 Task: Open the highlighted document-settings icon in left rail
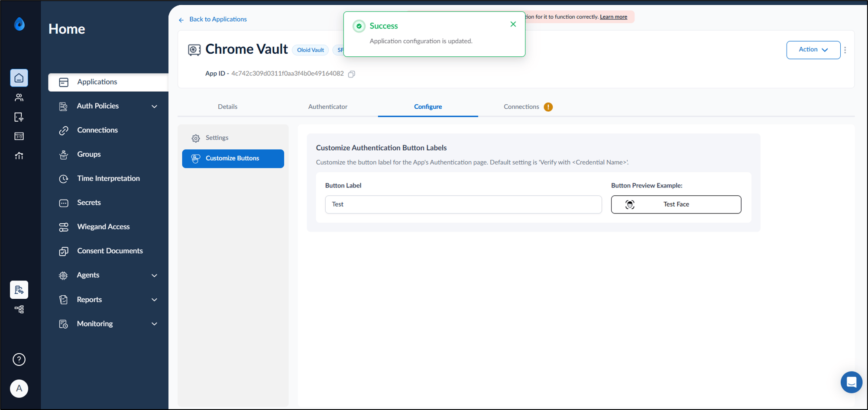point(19,290)
